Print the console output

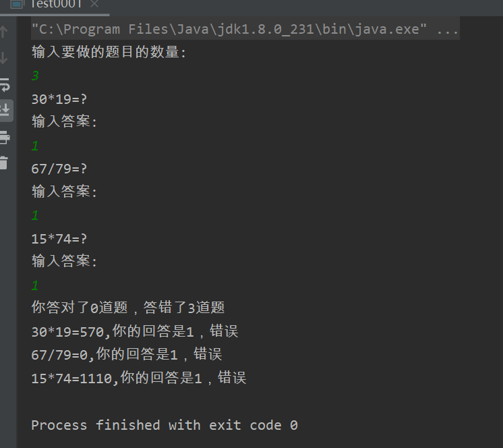click(5, 137)
